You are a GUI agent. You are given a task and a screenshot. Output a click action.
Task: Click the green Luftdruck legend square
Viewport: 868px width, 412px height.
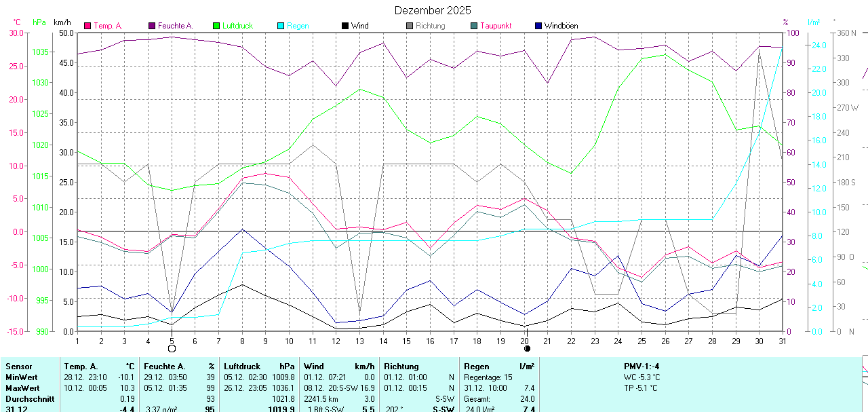tap(216, 26)
